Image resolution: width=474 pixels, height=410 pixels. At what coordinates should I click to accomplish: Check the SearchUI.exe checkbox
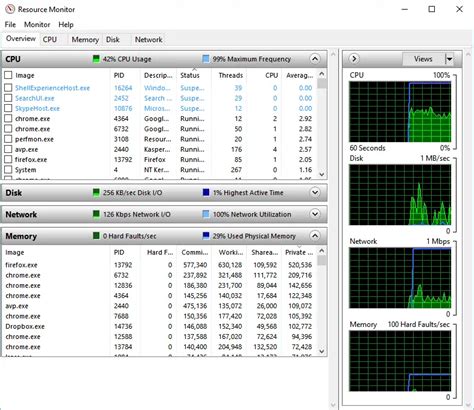click(x=8, y=98)
